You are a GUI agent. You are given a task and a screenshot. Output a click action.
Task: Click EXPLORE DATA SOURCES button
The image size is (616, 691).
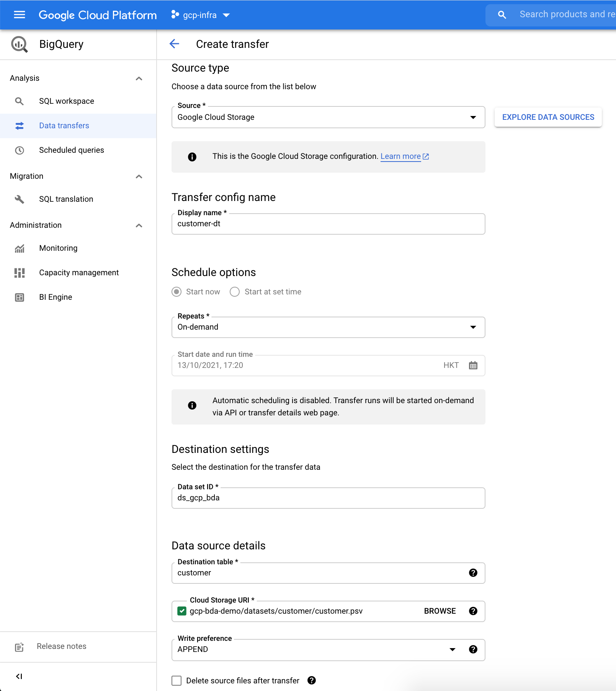(548, 117)
